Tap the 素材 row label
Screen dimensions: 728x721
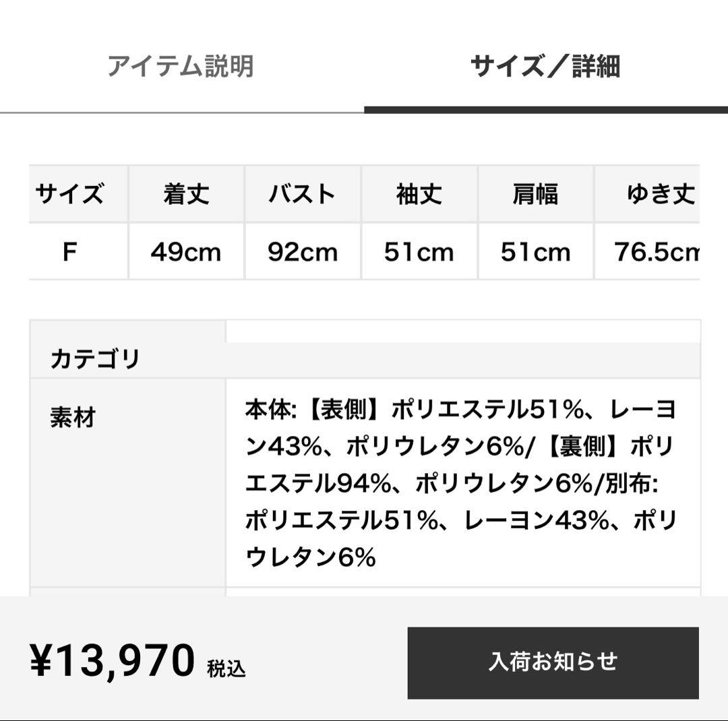pos(73,418)
